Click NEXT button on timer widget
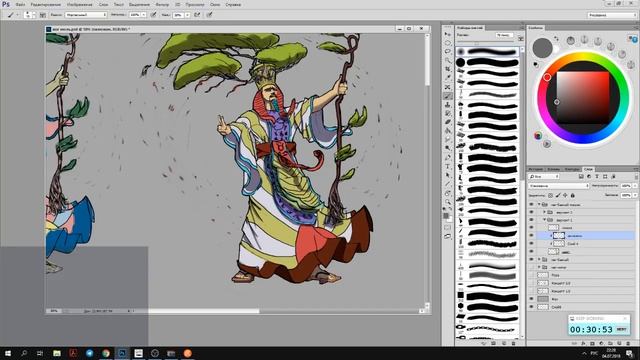This screenshot has width=640, height=360. click(621, 329)
